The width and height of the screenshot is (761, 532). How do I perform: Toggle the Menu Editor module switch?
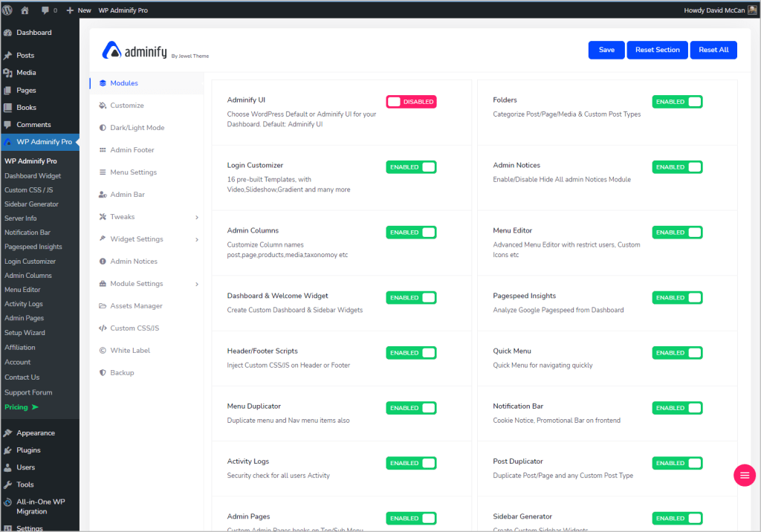677,233
